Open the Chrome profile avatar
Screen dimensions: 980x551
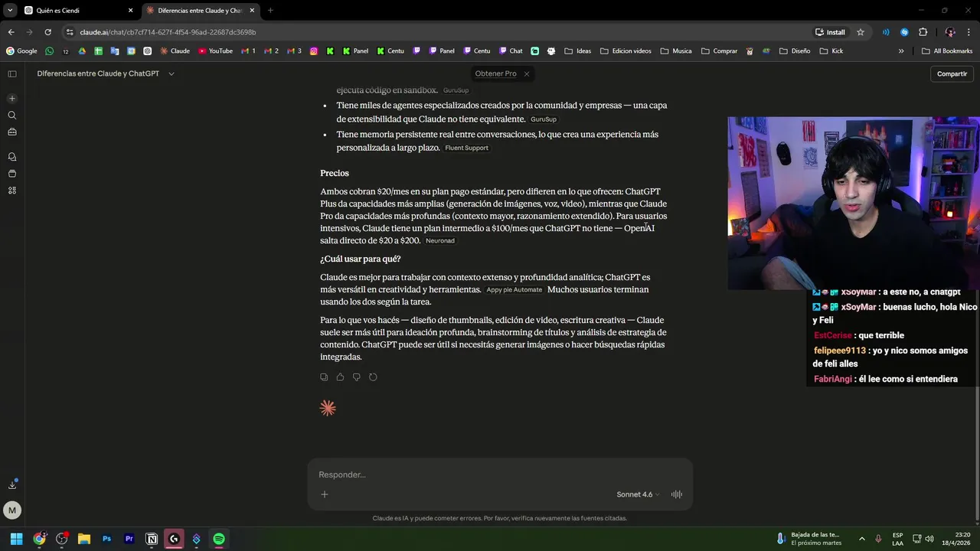[x=950, y=32]
